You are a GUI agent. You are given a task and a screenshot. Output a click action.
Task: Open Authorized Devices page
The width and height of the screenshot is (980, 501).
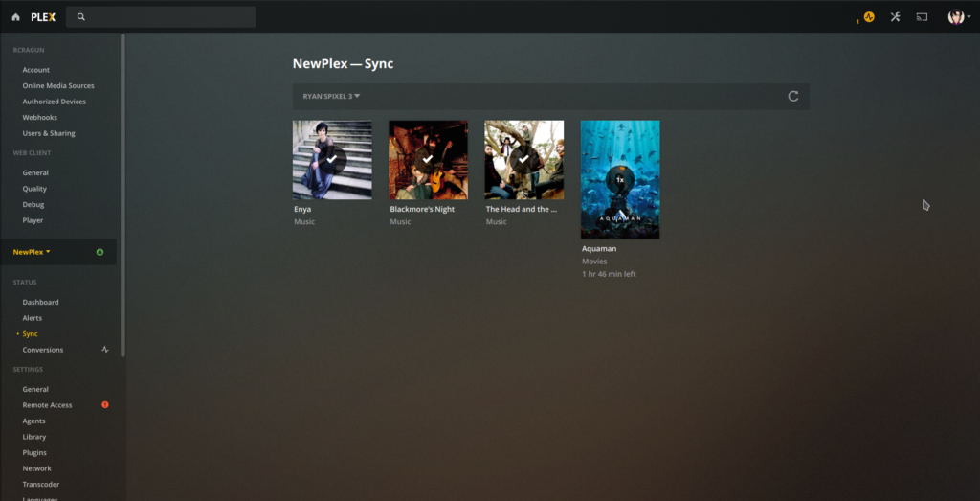click(x=55, y=102)
